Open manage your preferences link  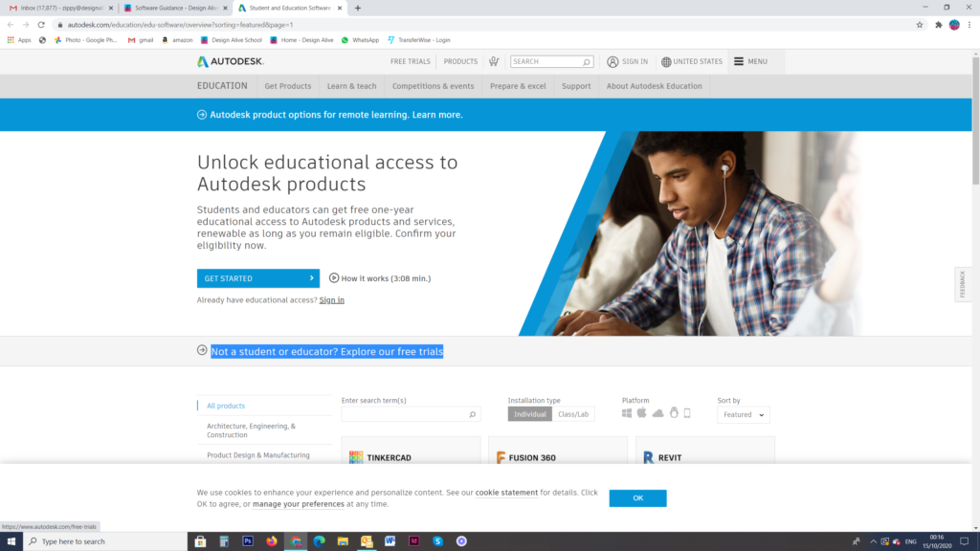click(x=299, y=504)
